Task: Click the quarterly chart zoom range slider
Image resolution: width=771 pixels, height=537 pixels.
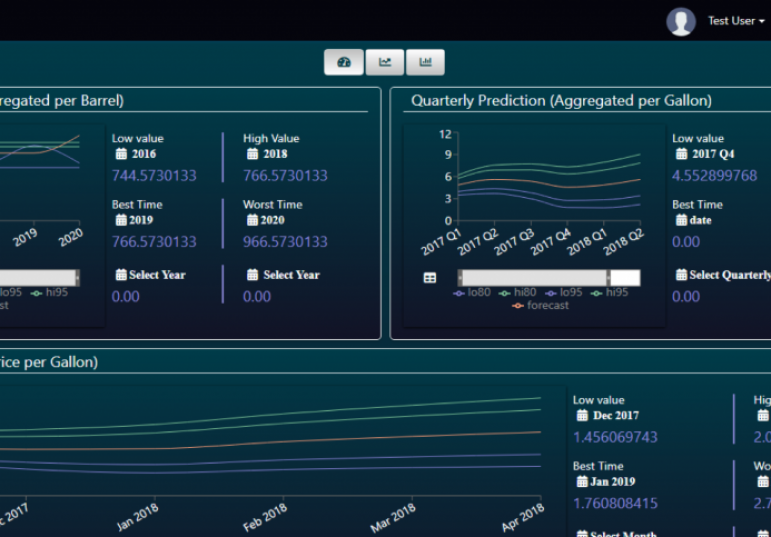Action: tap(533, 278)
